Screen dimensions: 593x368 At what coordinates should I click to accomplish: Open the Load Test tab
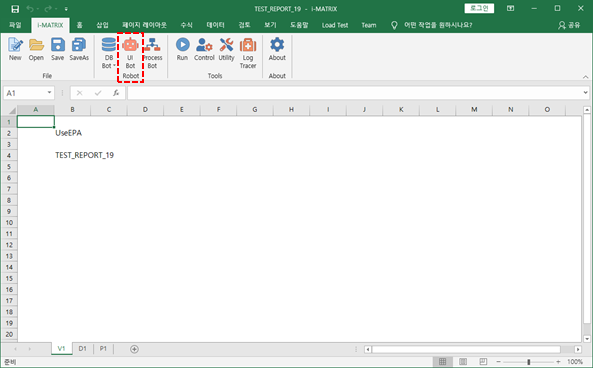coord(335,25)
